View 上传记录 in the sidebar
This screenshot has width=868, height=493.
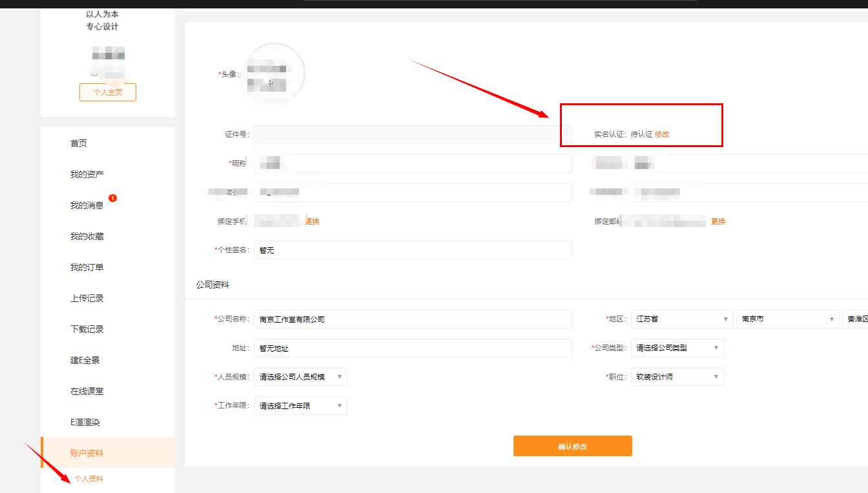87,298
